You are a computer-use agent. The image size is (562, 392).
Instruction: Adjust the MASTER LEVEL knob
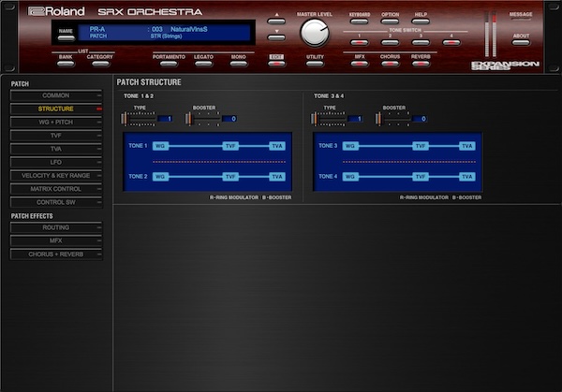coord(315,33)
